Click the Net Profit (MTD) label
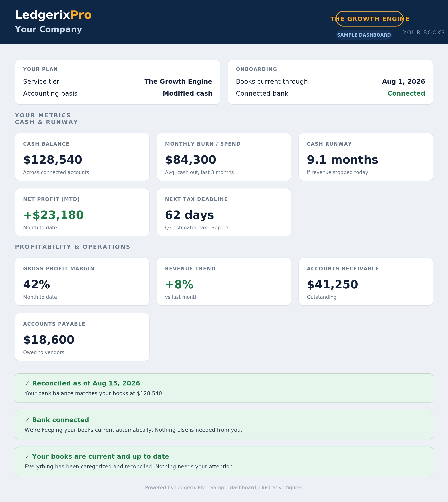The height and width of the screenshot is (502, 448). (52, 199)
